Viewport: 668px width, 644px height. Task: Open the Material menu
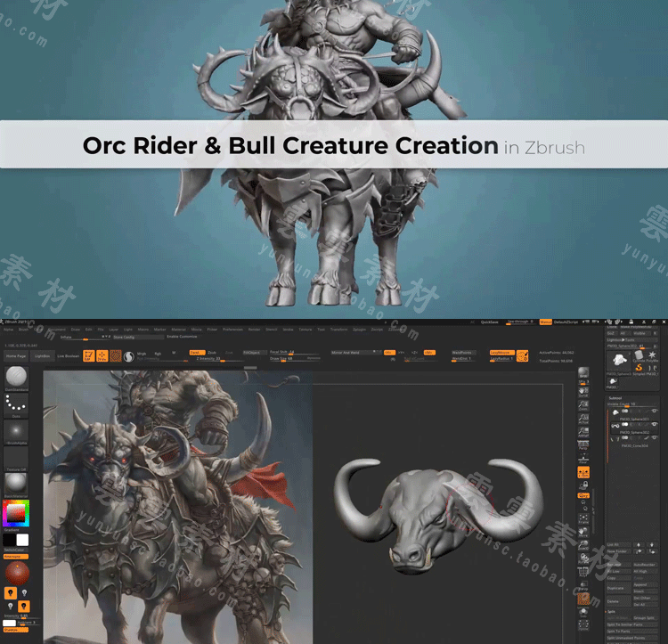click(178, 330)
